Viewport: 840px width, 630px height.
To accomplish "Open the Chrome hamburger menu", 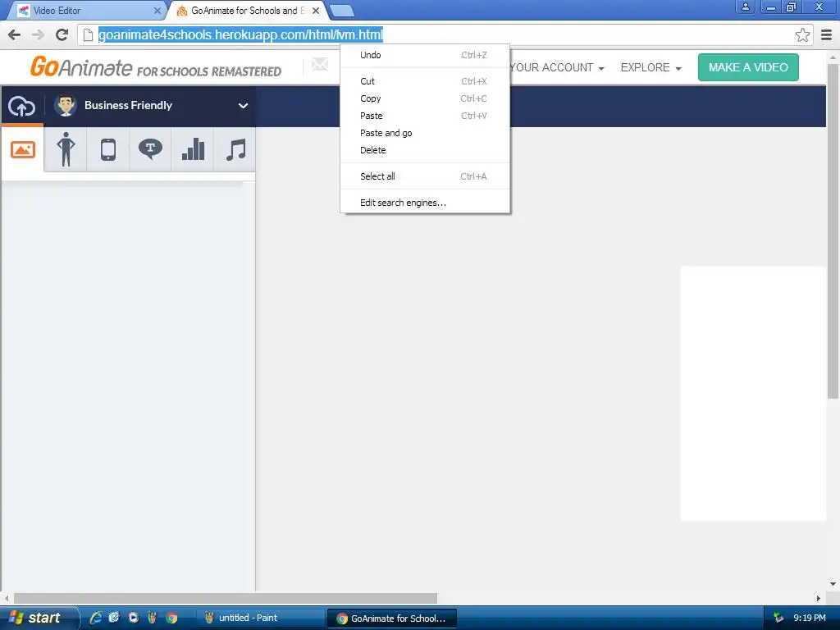I will (x=827, y=34).
